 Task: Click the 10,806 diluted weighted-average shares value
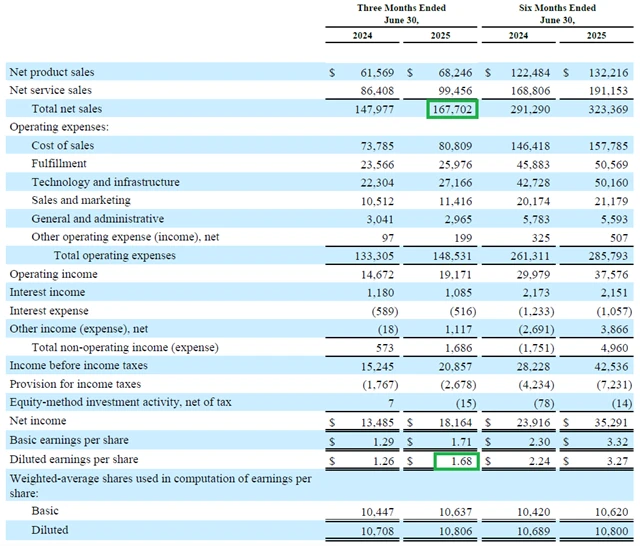point(457,531)
